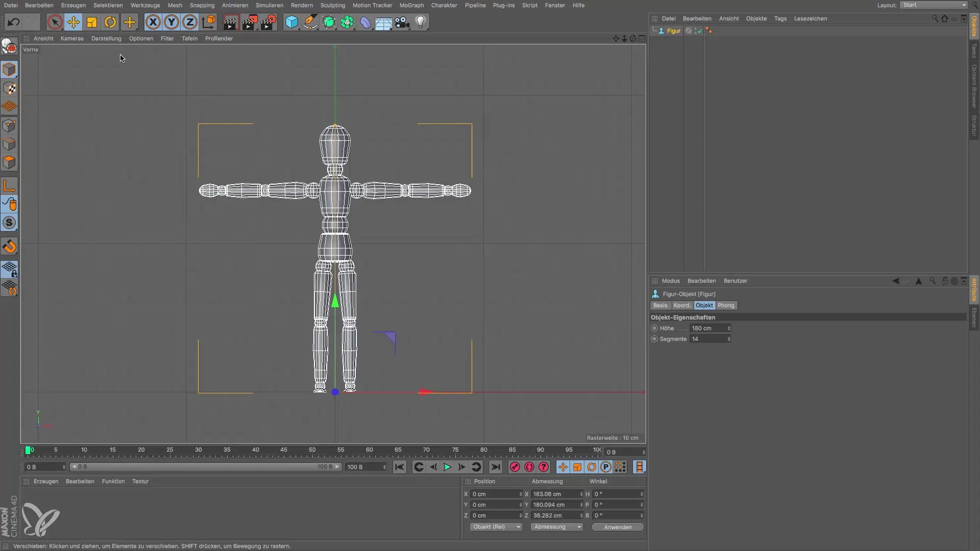Toggle viewport solo S icon
The height and width of the screenshot is (551, 980).
click(10, 223)
